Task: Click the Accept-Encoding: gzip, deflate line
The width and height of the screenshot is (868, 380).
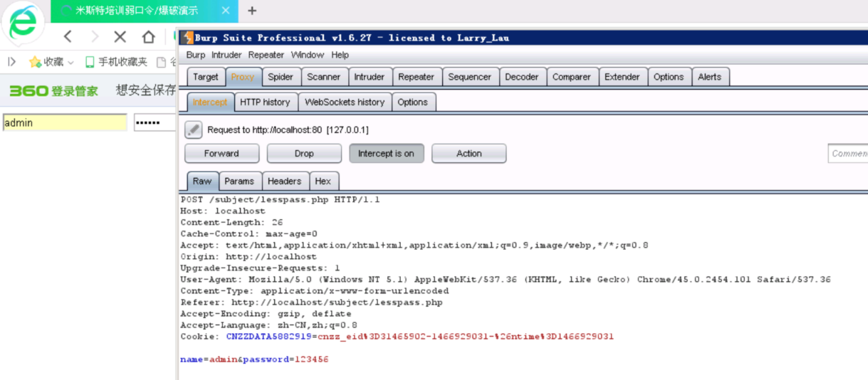Action: point(266,314)
